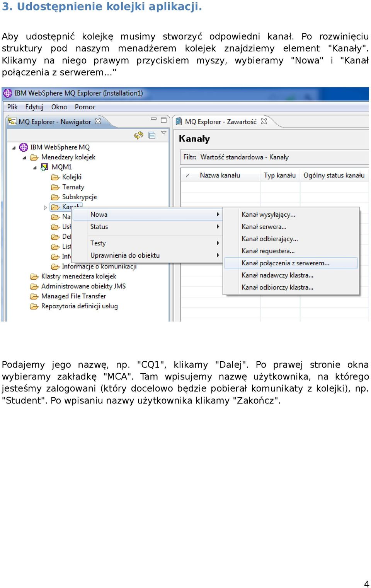
Task: Open the Nowa submenu arrow
Action: [218, 214]
